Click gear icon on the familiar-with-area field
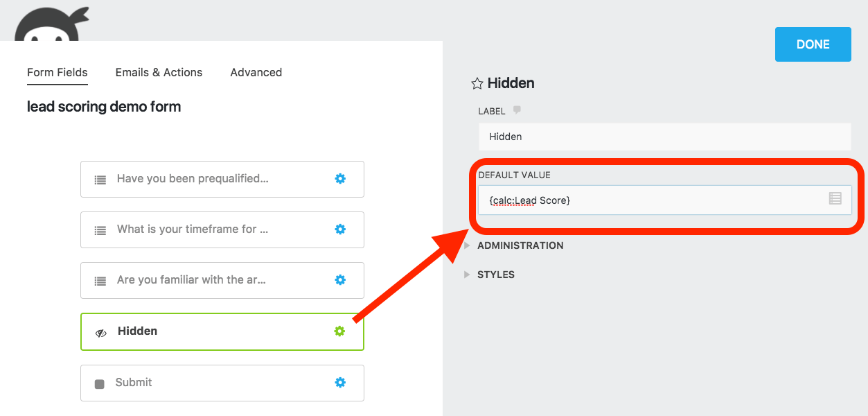868x416 pixels. [340, 280]
